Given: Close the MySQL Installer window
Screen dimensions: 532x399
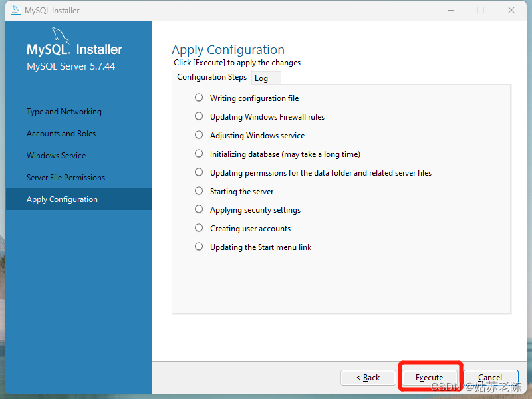Looking at the screenshot, I should click(x=511, y=10).
